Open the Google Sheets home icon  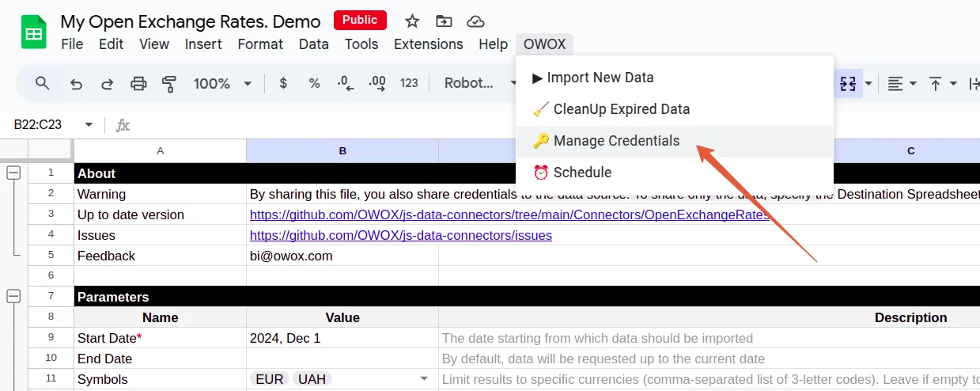pyautogui.click(x=34, y=33)
